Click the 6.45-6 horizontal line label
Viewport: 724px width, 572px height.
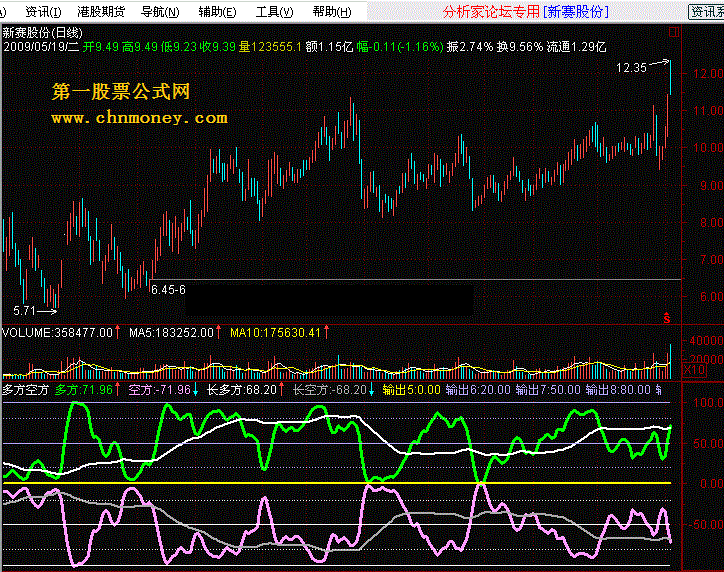(168, 290)
